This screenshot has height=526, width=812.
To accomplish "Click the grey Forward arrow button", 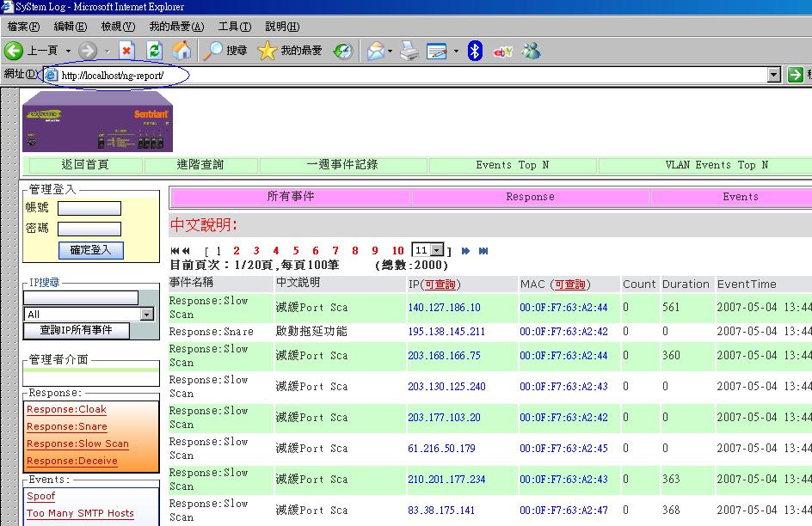I will 88,51.
